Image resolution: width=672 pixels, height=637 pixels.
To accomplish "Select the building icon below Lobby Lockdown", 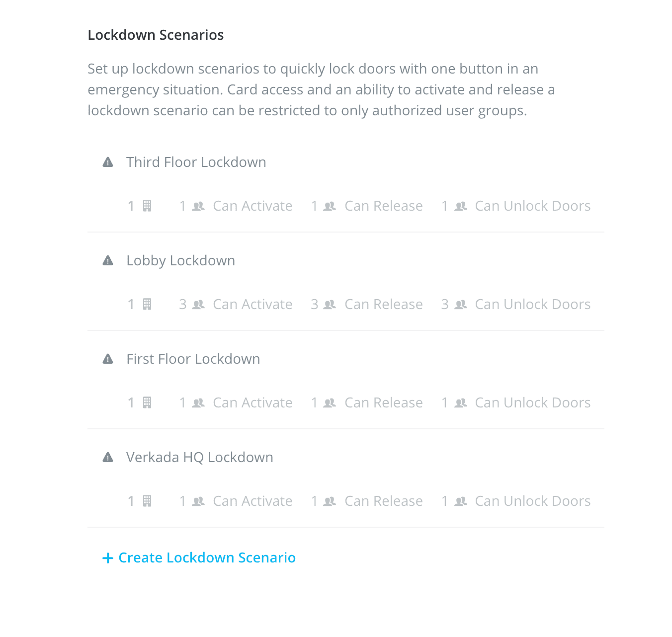I will [x=147, y=304].
